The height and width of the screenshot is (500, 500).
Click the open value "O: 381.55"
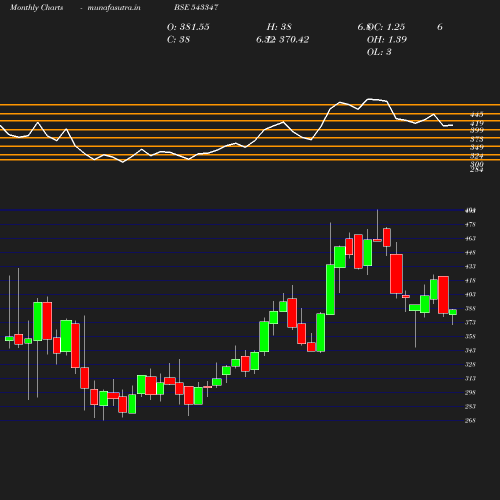click(188, 27)
